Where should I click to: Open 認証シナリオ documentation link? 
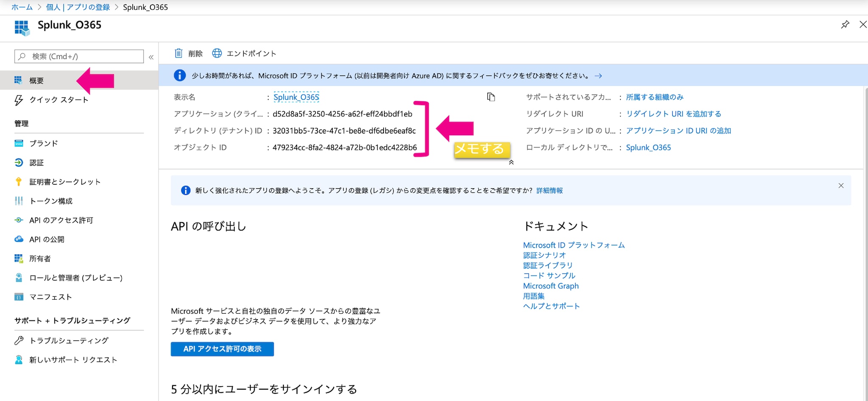[545, 255]
